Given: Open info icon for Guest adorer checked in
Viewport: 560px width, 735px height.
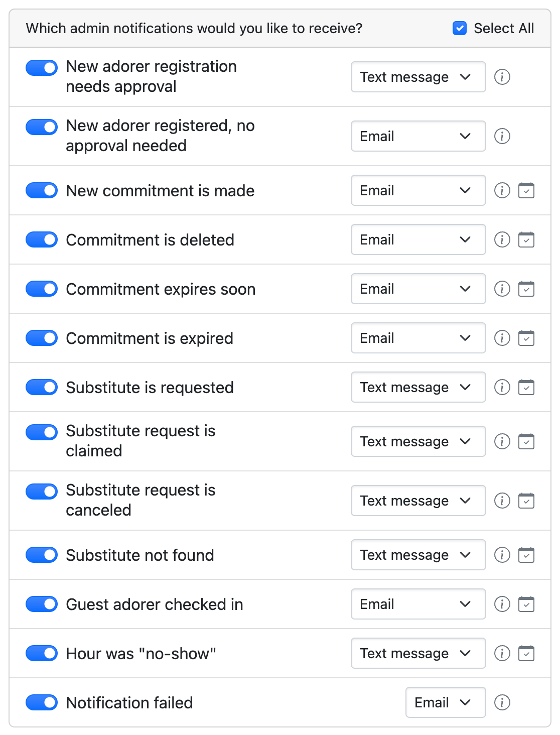Looking at the screenshot, I should click(502, 604).
